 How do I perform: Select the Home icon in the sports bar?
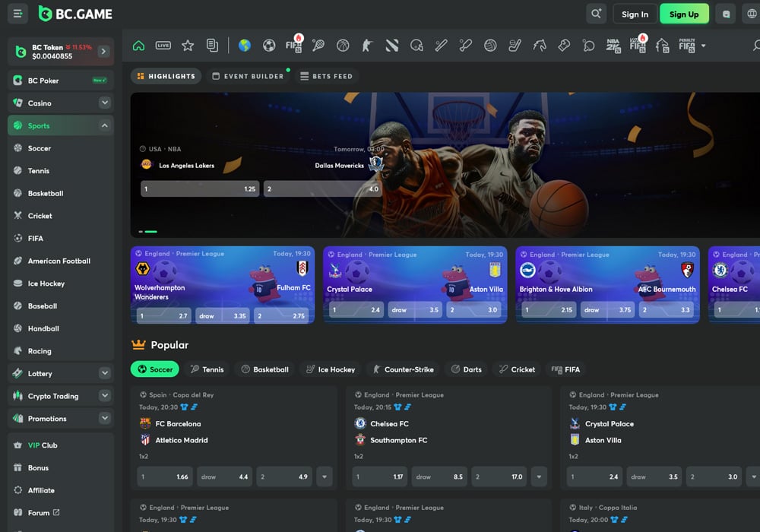[x=138, y=46]
